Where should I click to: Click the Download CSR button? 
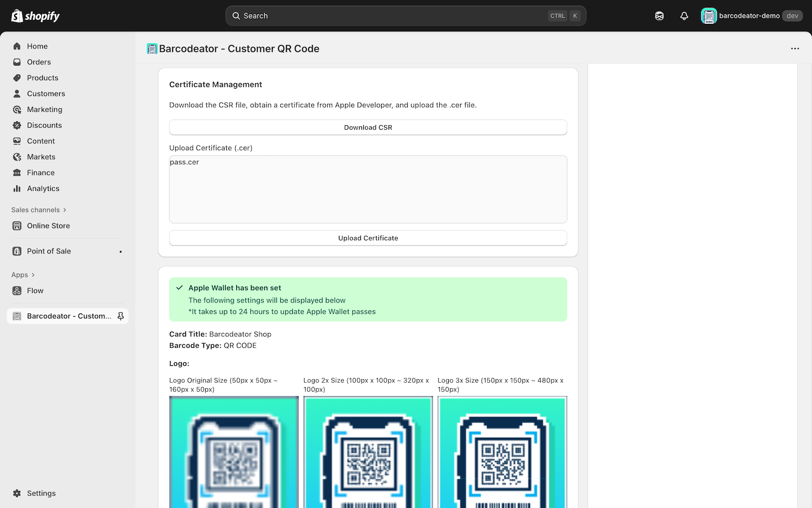pyautogui.click(x=368, y=127)
